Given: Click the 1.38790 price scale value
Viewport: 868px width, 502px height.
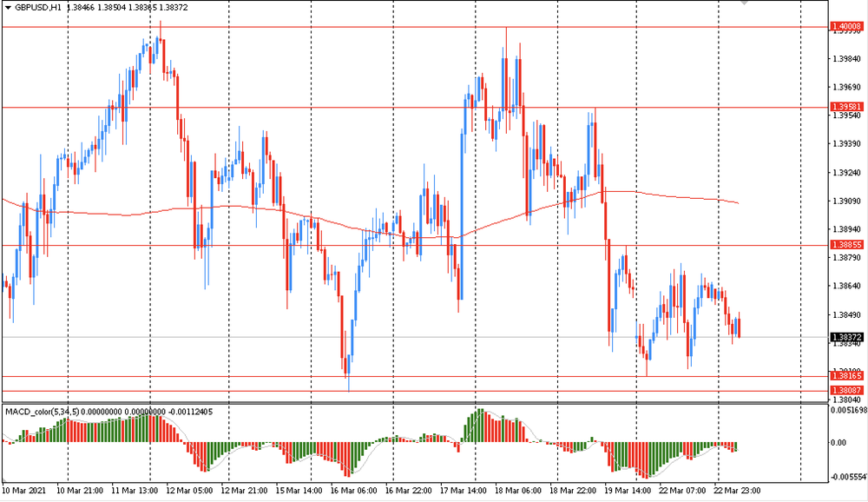Looking at the screenshot, I should click(847, 258).
